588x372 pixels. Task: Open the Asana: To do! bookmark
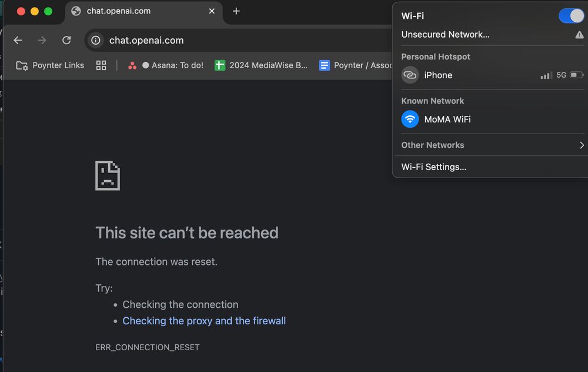pos(165,65)
